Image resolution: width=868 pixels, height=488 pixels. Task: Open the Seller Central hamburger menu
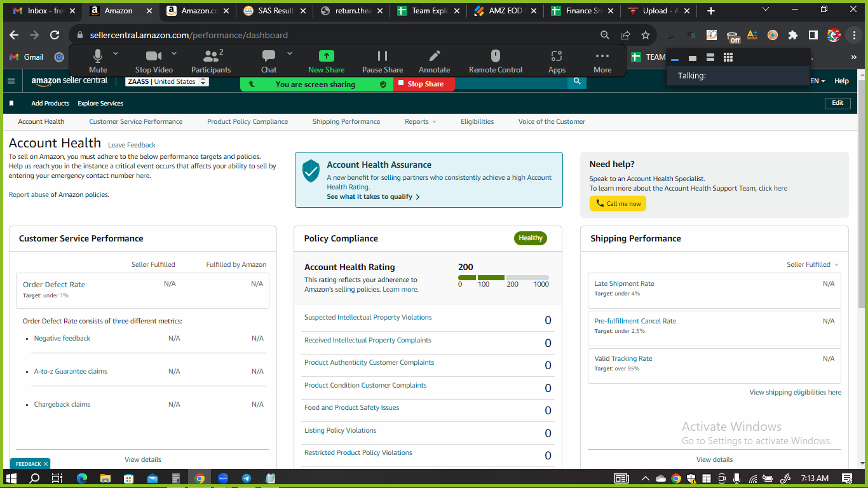pos(11,81)
